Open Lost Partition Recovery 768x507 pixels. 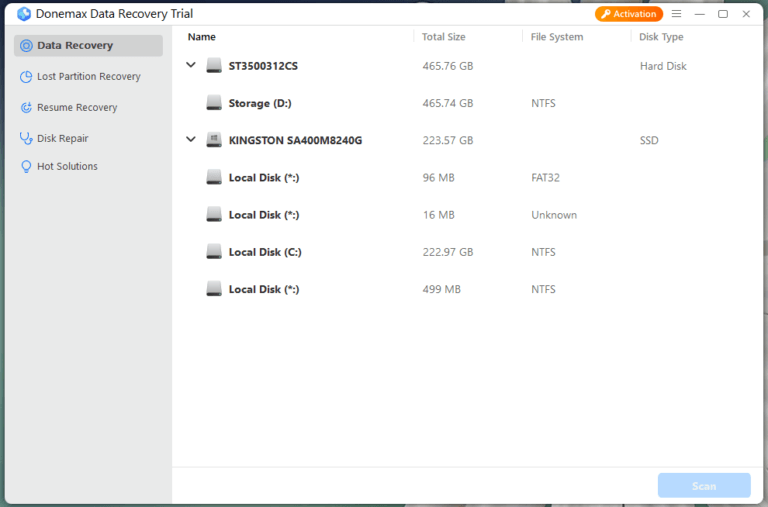(88, 76)
